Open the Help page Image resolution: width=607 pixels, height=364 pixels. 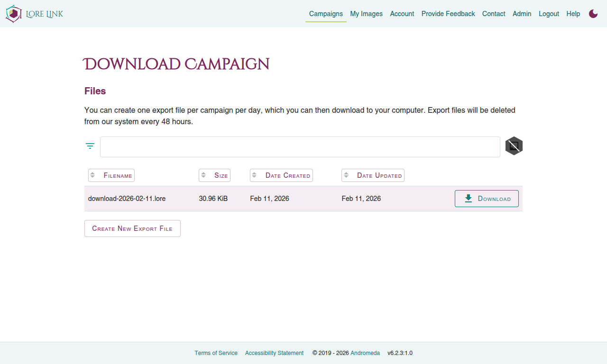coord(573,14)
